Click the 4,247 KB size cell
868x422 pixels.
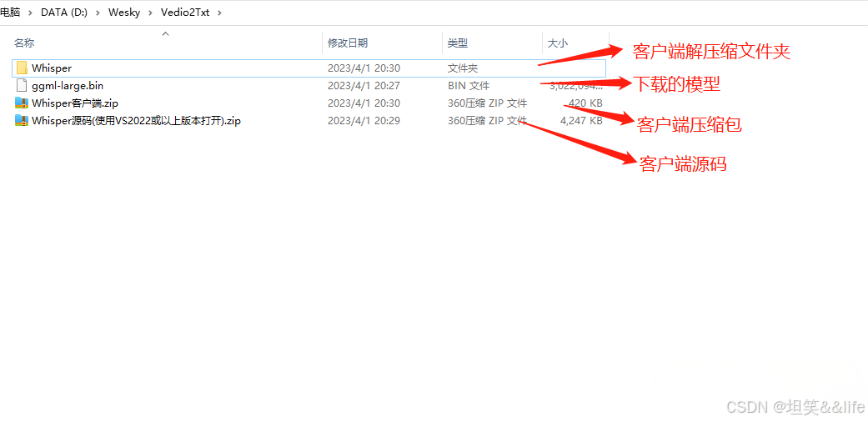click(x=581, y=121)
